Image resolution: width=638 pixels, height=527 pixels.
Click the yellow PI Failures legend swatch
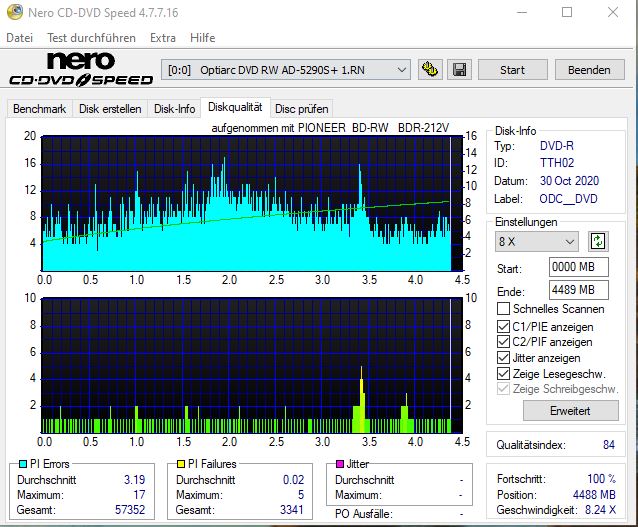tap(182, 465)
